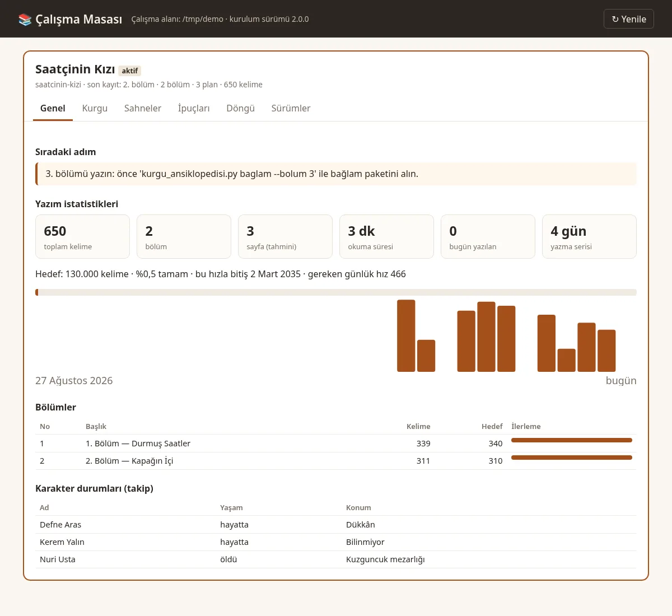Viewport: 672px width, 616px height.
Task: Click the 'Hedef: 130.000 kelime' summary line
Action: point(221,274)
